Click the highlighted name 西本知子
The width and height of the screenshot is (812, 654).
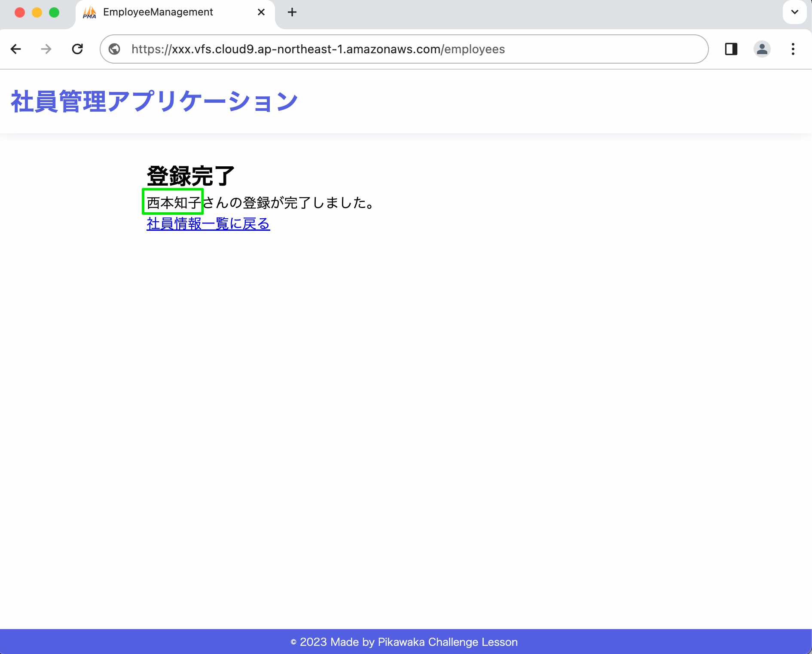173,202
